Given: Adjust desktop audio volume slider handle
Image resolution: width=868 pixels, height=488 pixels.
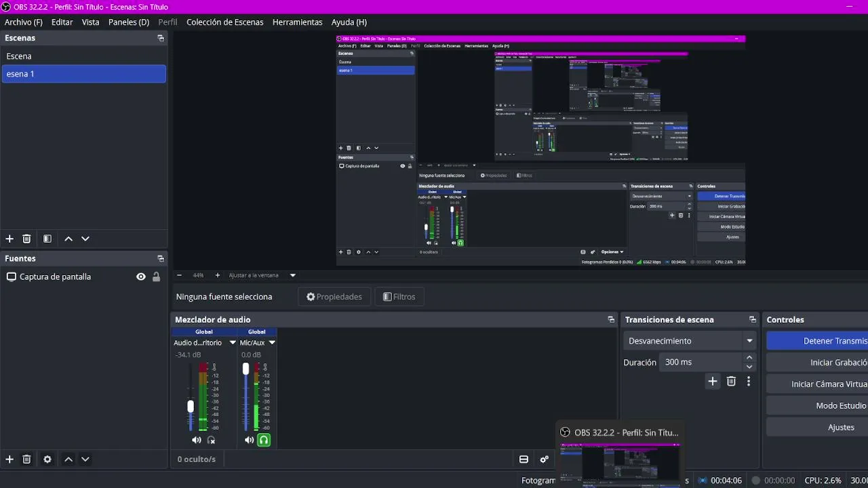Looking at the screenshot, I should click(191, 406).
